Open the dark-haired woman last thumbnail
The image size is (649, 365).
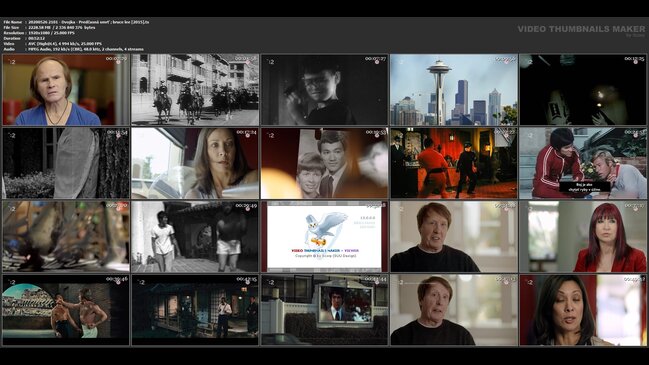click(583, 310)
